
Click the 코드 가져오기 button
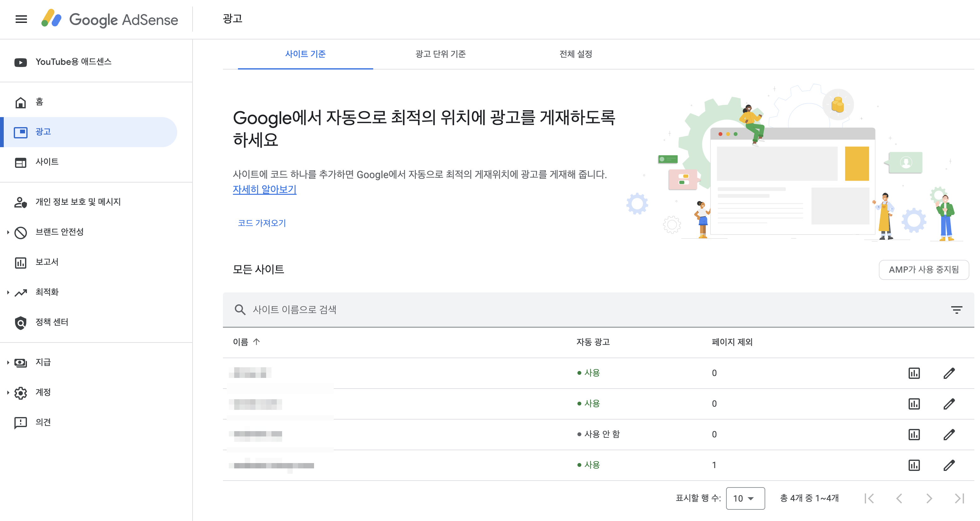pyautogui.click(x=262, y=223)
